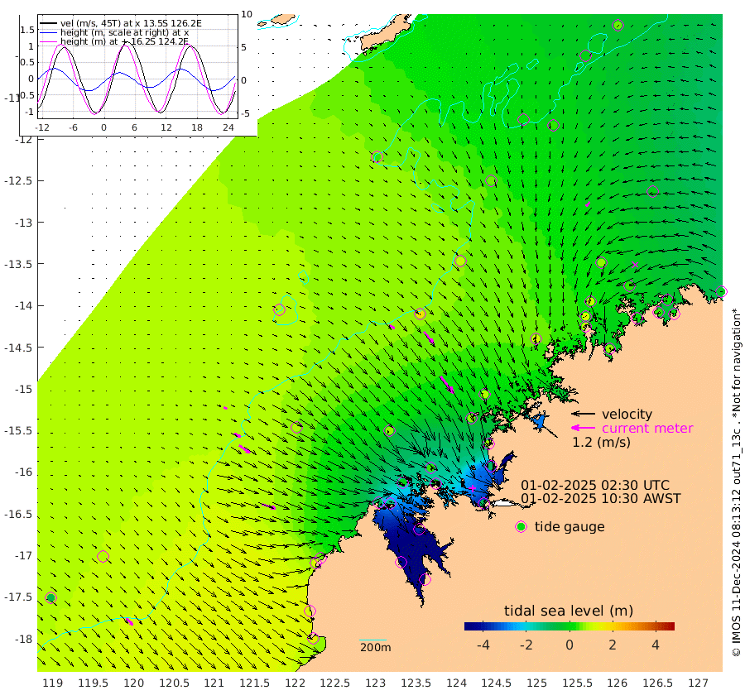Click the 'current meter' legend label
Screen dimensions: 745x700
point(647,429)
